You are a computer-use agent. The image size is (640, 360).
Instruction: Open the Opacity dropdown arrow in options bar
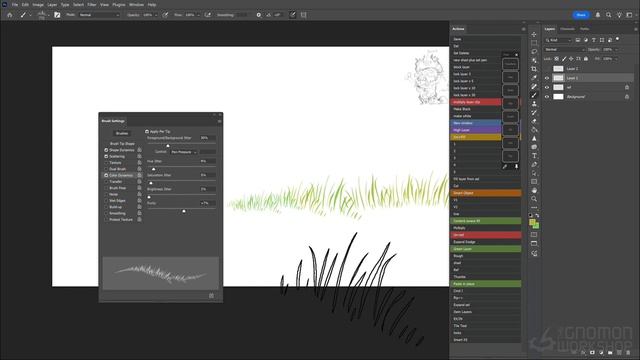click(x=156, y=15)
